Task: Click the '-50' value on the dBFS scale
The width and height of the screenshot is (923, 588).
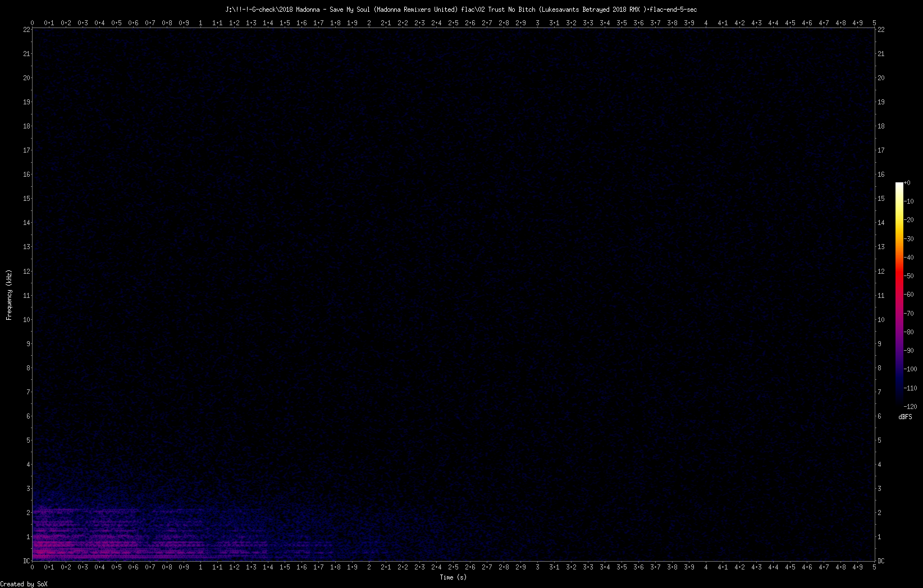Action: coord(909,276)
